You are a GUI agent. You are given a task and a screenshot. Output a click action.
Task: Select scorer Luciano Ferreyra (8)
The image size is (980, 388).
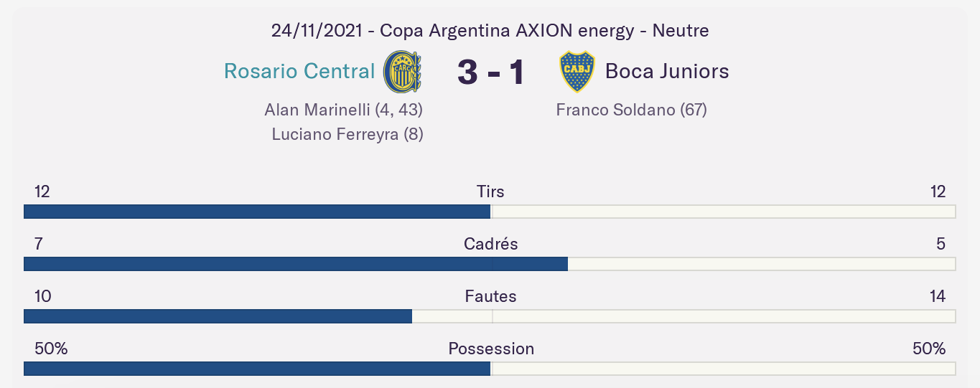coord(347,134)
